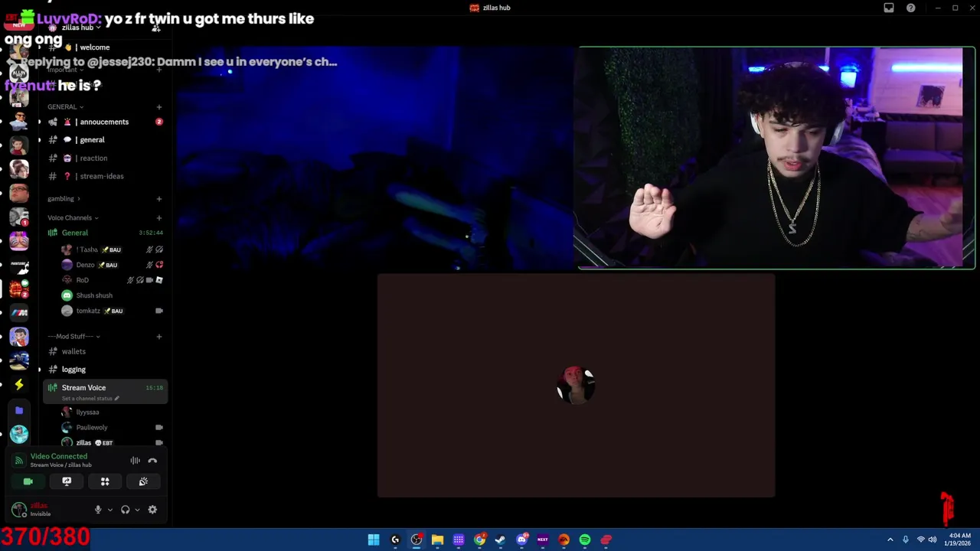
Task: Collapse the GENERAL category
Action: [x=65, y=107]
